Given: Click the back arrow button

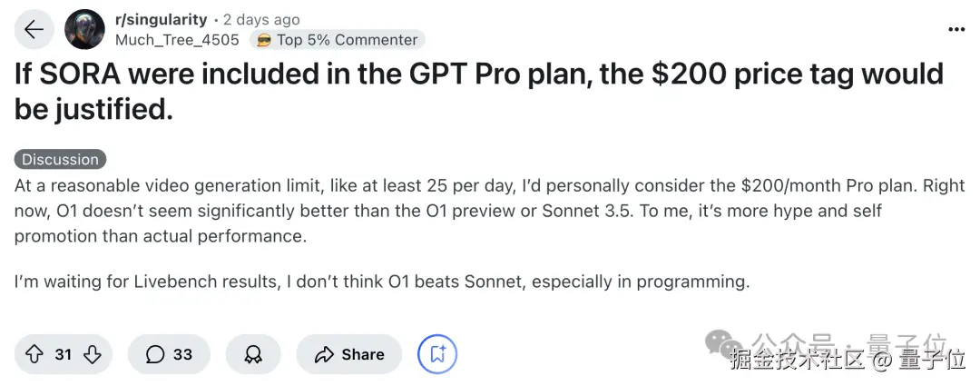Looking at the screenshot, I should coord(34,30).
